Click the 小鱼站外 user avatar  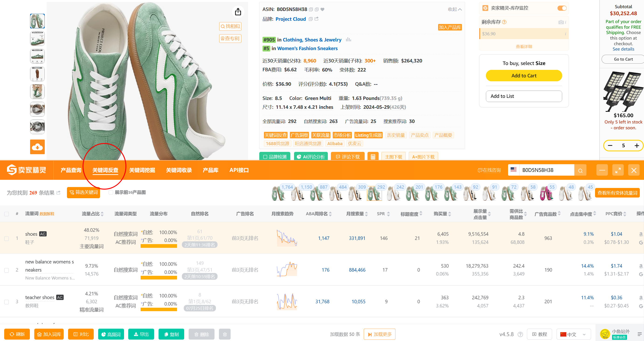[x=605, y=334]
